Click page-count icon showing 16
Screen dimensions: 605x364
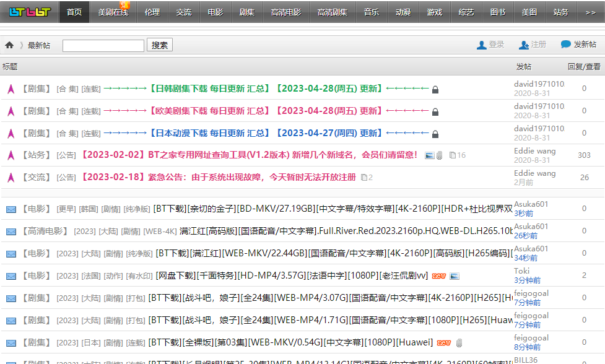(x=452, y=155)
